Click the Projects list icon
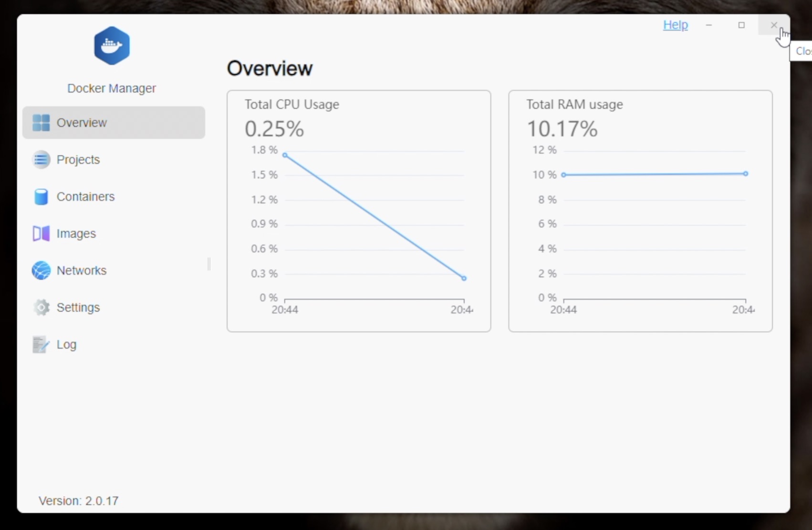The width and height of the screenshot is (812, 530). pyautogui.click(x=41, y=159)
